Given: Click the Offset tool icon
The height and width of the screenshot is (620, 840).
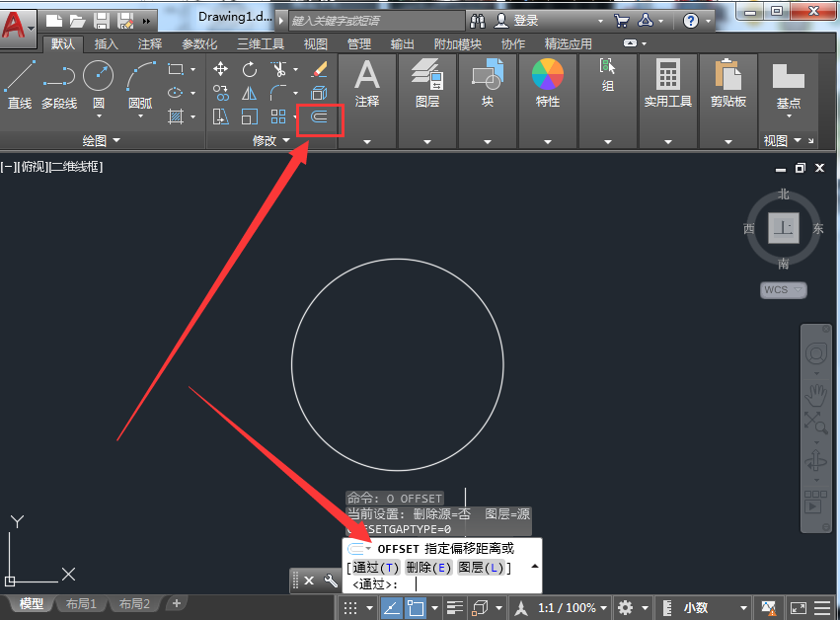Looking at the screenshot, I should (x=319, y=116).
